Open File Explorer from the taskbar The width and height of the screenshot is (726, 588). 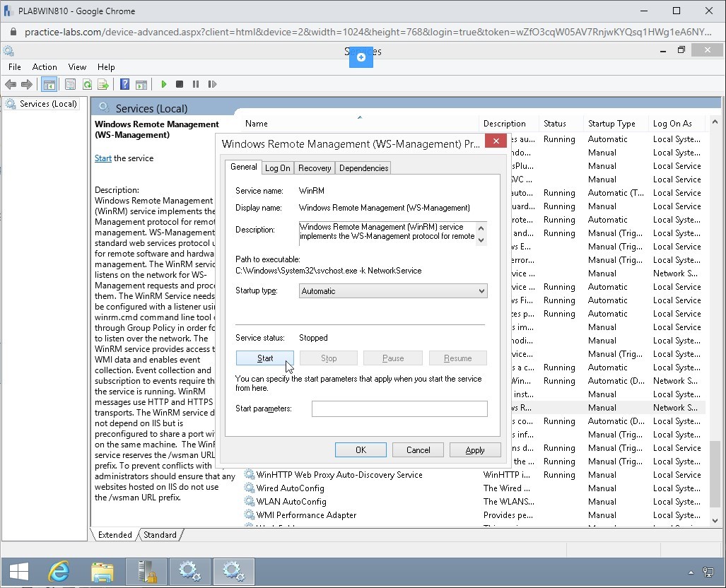pyautogui.click(x=102, y=572)
